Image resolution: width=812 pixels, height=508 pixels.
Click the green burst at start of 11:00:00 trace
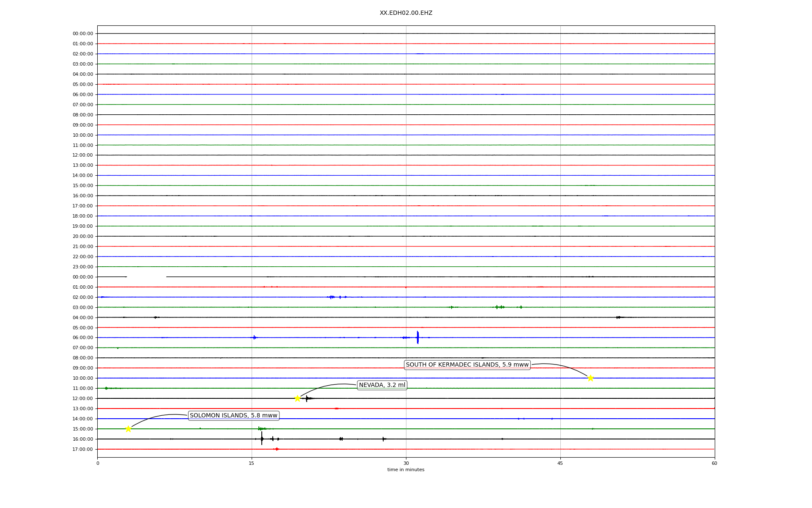point(107,388)
